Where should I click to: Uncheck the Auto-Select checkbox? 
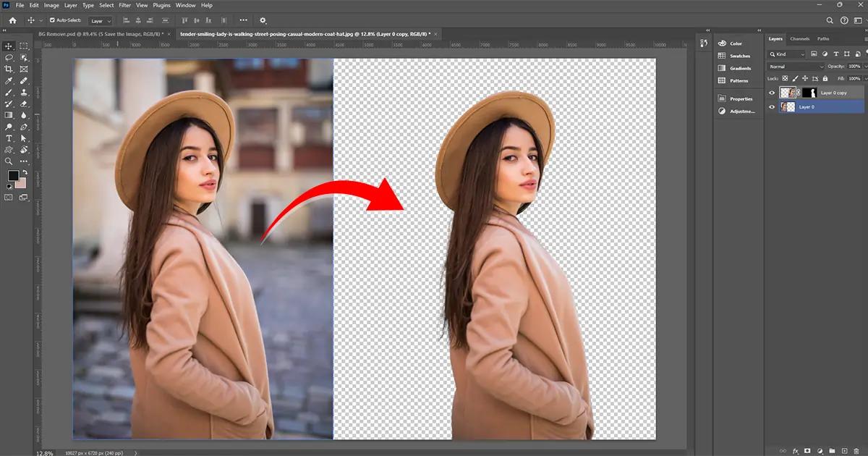point(51,20)
